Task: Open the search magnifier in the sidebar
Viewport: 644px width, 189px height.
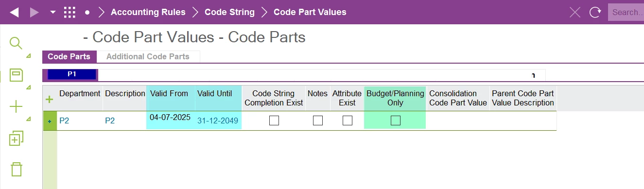Action: pos(16,43)
